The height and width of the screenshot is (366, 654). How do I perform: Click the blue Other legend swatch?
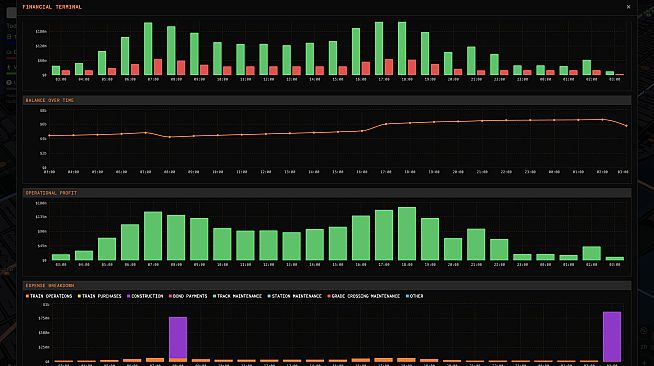pyautogui.click(x=407, y=296)
